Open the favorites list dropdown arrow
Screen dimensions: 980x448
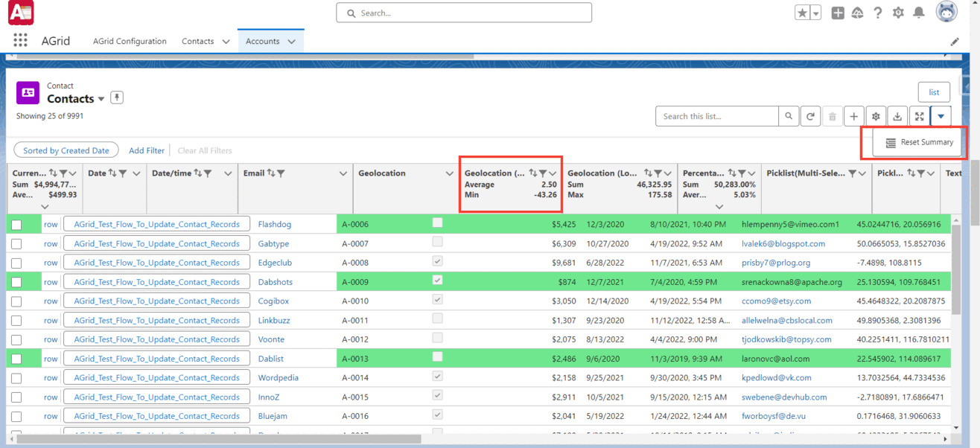[x=816, y=13]
